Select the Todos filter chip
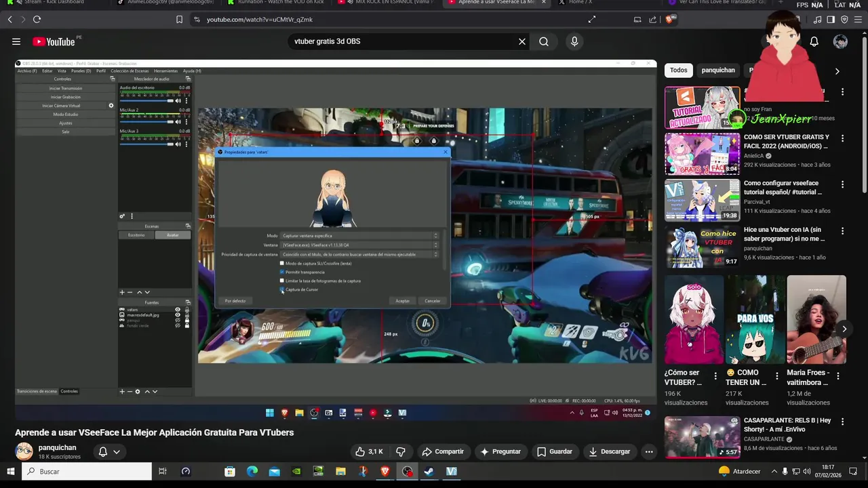Viewport: 868px width, 488px height. click(679, 70)
